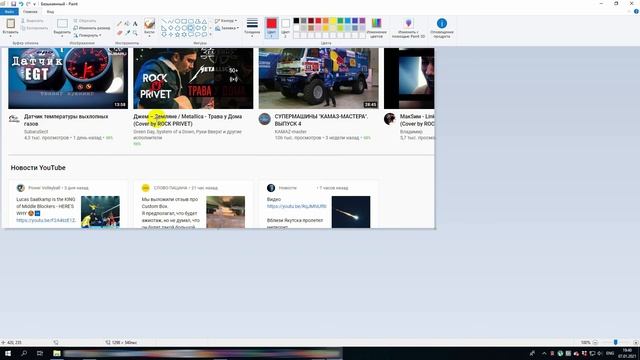Choose the Line shape in shapes gallery

tap(164, 21)
